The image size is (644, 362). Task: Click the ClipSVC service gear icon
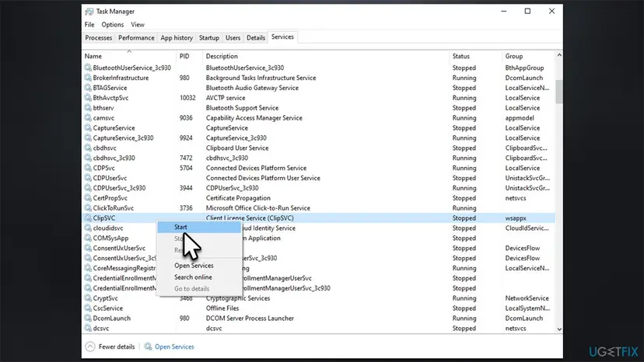coord(88,218)
